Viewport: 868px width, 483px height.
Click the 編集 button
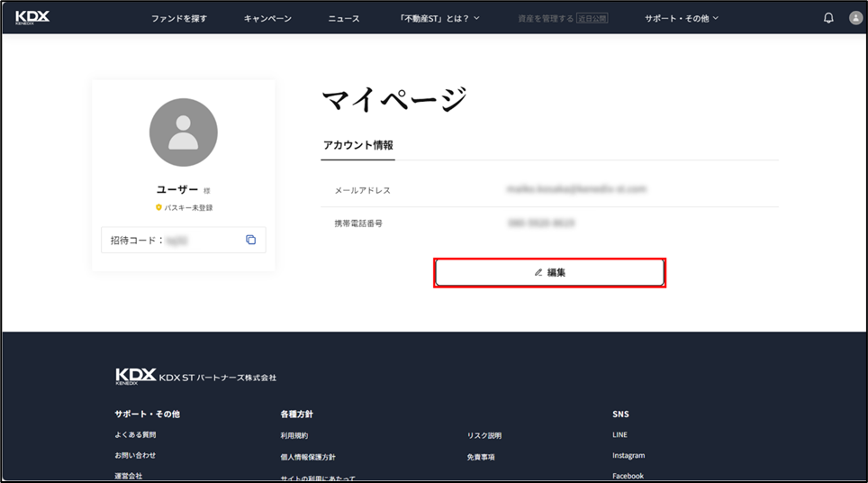[549, 272]
